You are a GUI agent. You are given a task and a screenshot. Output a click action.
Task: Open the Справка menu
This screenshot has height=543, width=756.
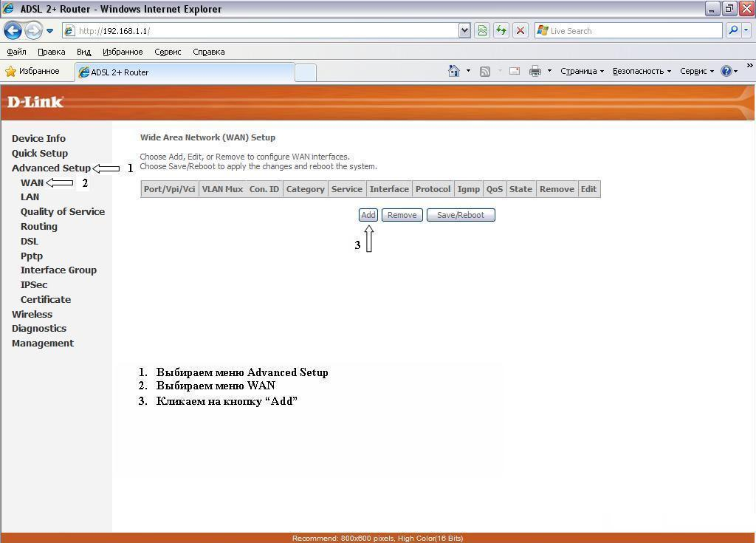pyautogui.click(x=209, y=52)
